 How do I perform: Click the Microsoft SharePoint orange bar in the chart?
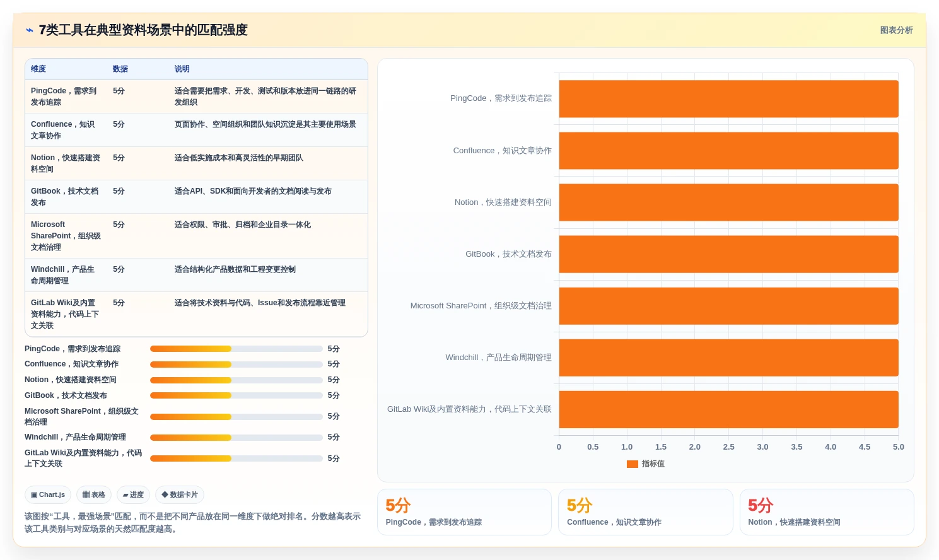click(728, 306)
